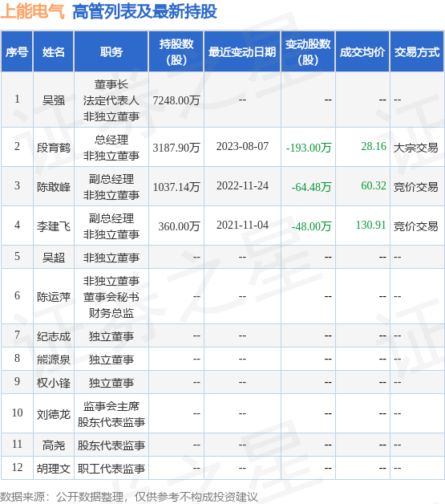Click the average price 60.32
Screen dimensions: 445x504
(374, 185)
